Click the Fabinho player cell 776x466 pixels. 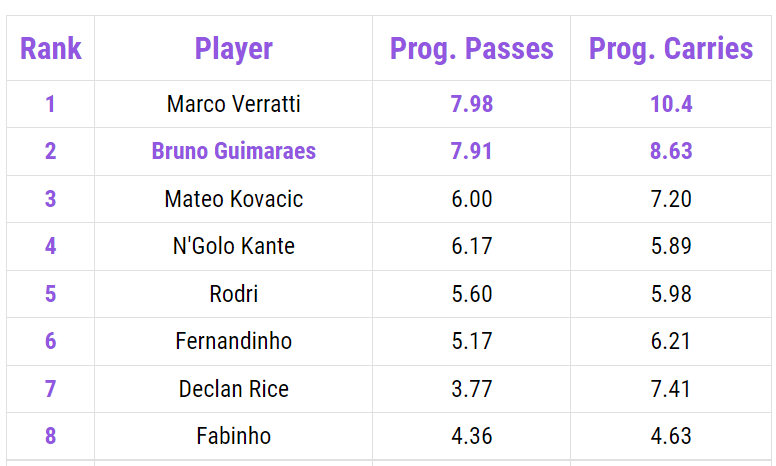pyautogui.click(x=233, y=436)
